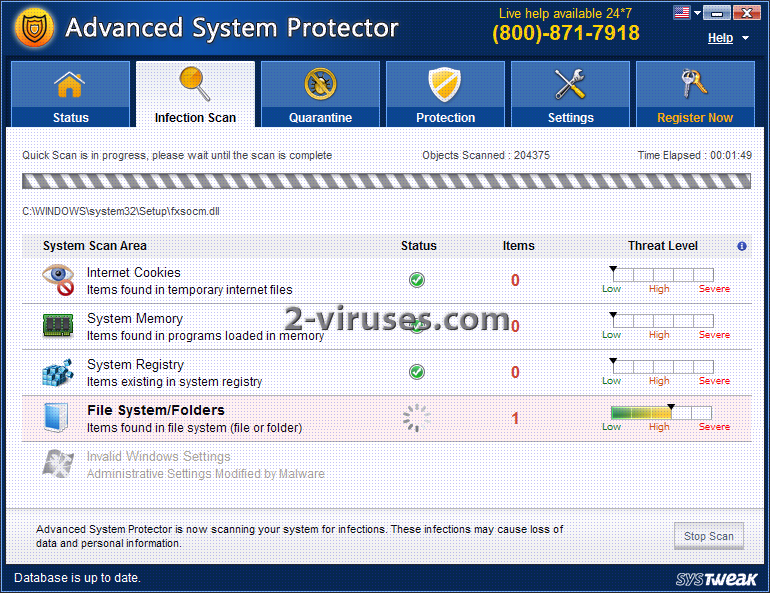
Task: Select the Internet Cookies row title
Action: [x=134, y=272]
